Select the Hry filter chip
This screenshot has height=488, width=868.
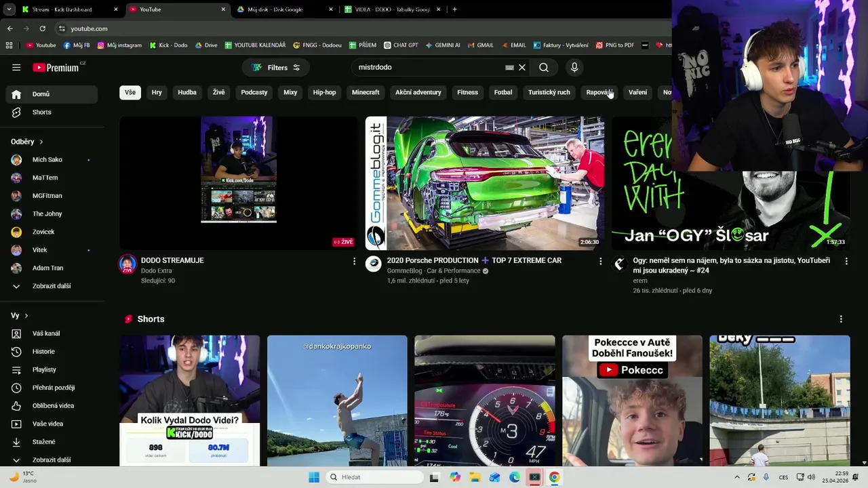(157, 92)
